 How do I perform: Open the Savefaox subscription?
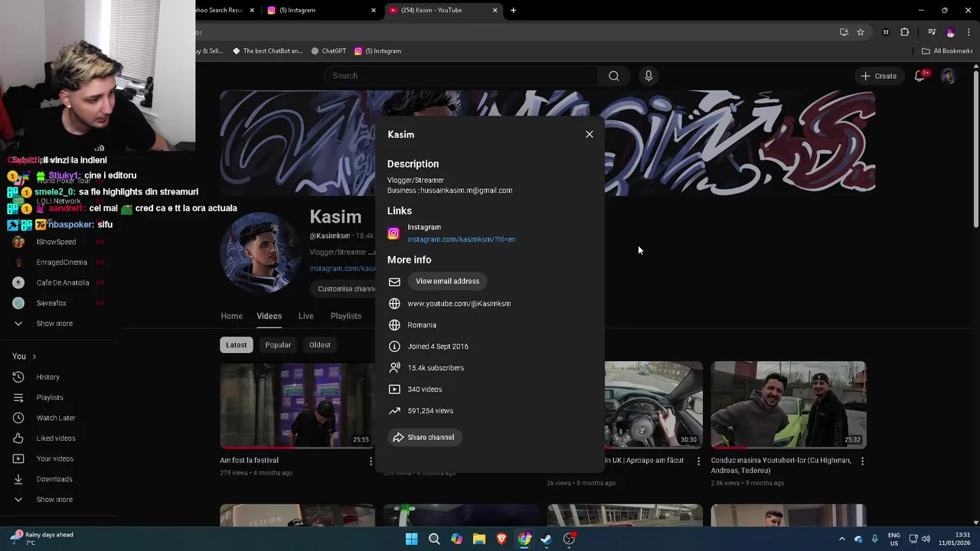51,303
